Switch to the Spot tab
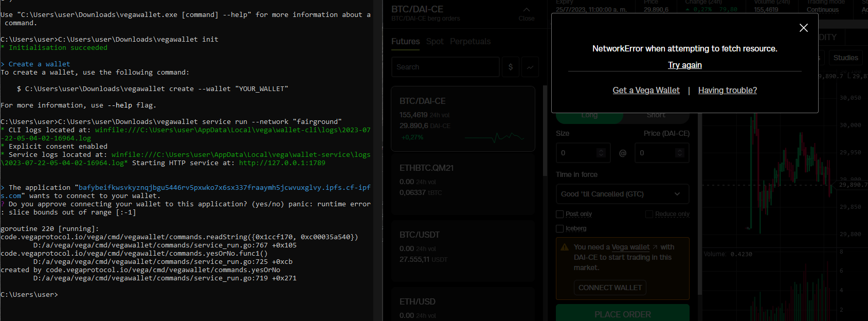This screenshot has width=868, height=321. click(435, 42)
